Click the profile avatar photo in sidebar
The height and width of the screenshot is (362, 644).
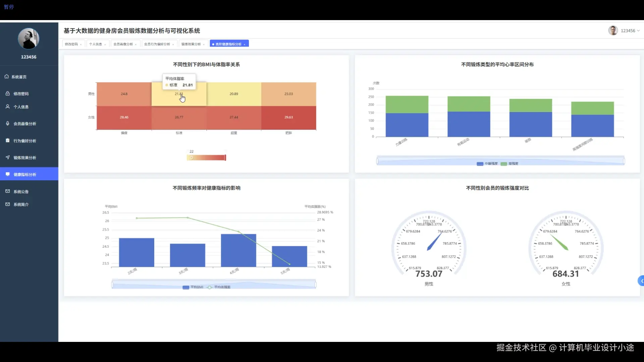[x=29, y=39]
